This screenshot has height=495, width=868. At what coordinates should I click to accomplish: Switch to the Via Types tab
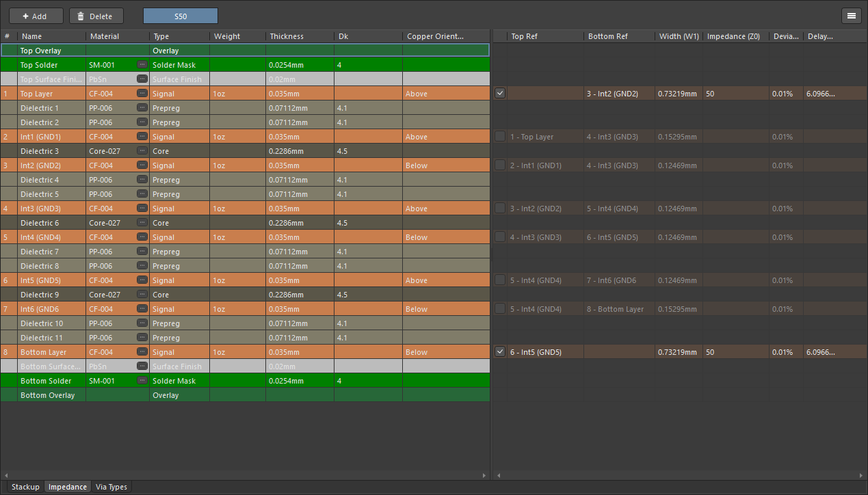click(111, 487)
